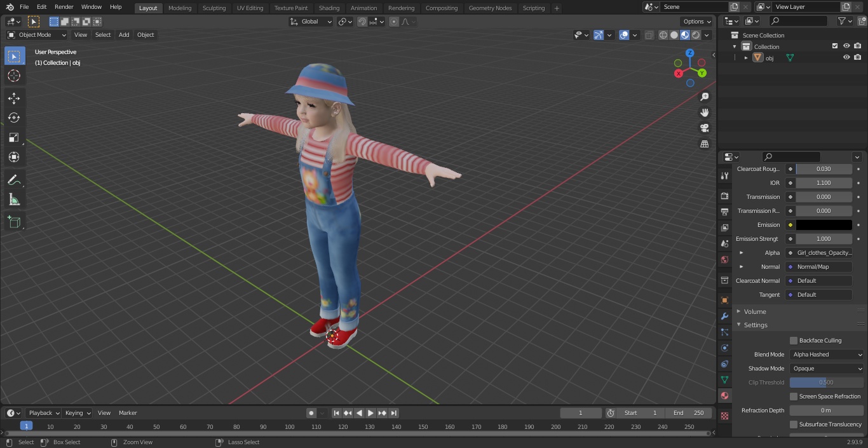Toggle X-ray view in viewport header
This screenshot has width=868, height=448.
(649, 35)
